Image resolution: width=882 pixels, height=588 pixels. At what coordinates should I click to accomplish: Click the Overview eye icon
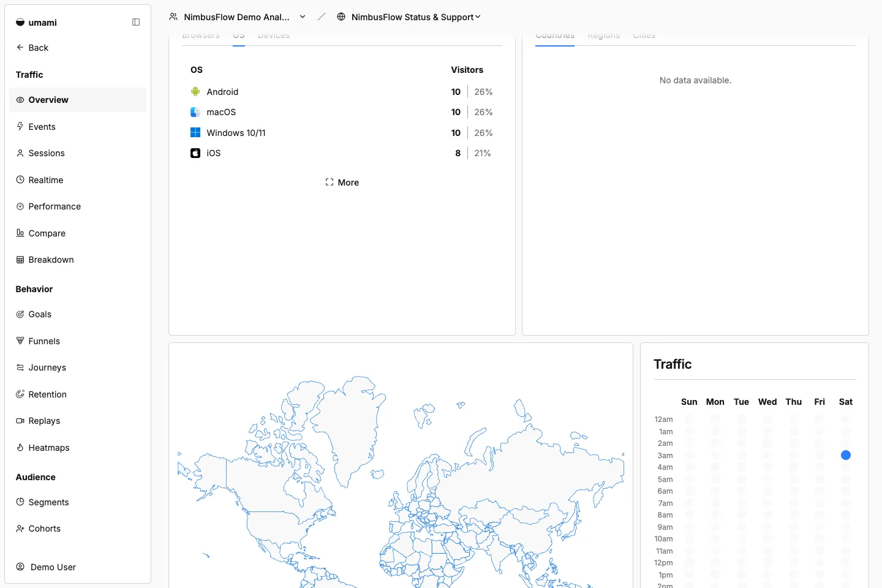pyautogui.click(x=20, y=100)
